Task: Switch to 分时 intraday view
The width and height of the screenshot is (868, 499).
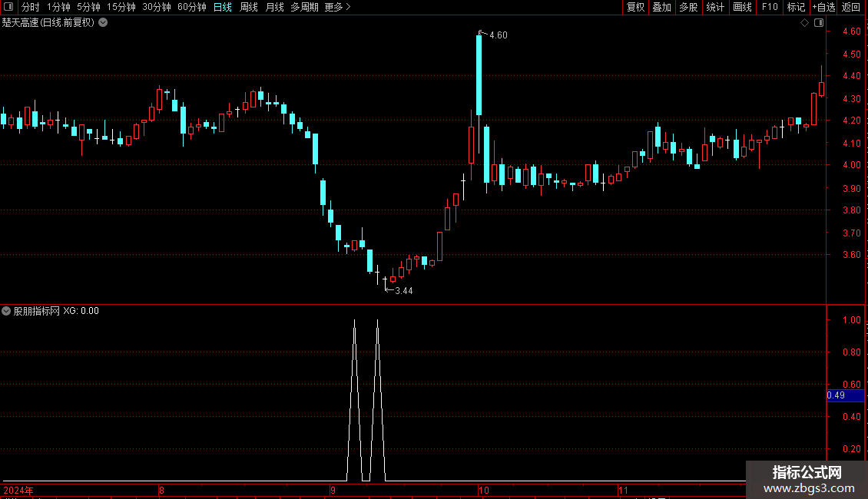Action: 31,7
